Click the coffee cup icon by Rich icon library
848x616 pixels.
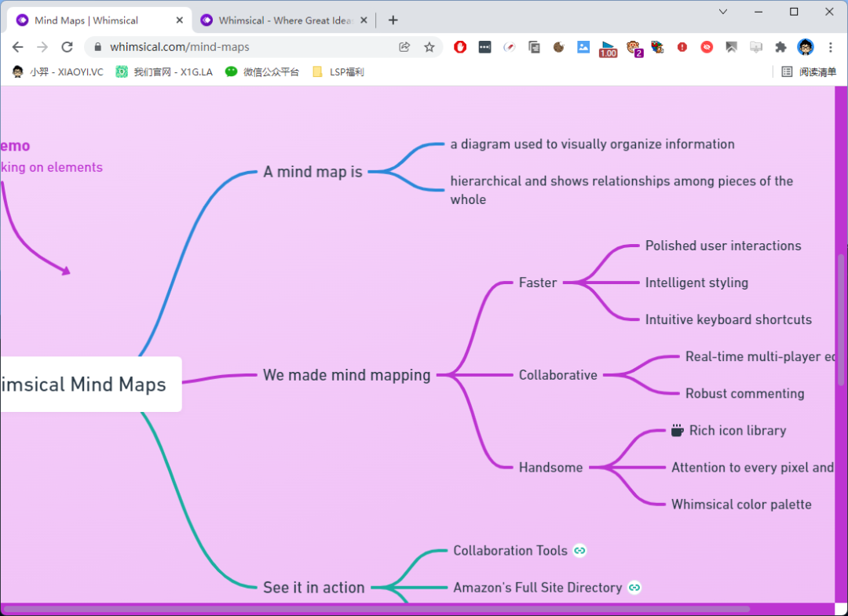click(x=677, y=430)
